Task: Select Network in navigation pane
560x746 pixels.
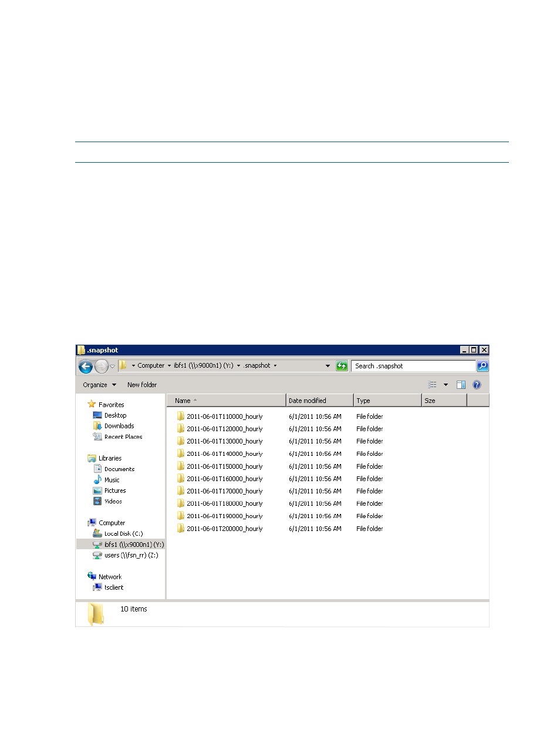Action: [110, 577]
